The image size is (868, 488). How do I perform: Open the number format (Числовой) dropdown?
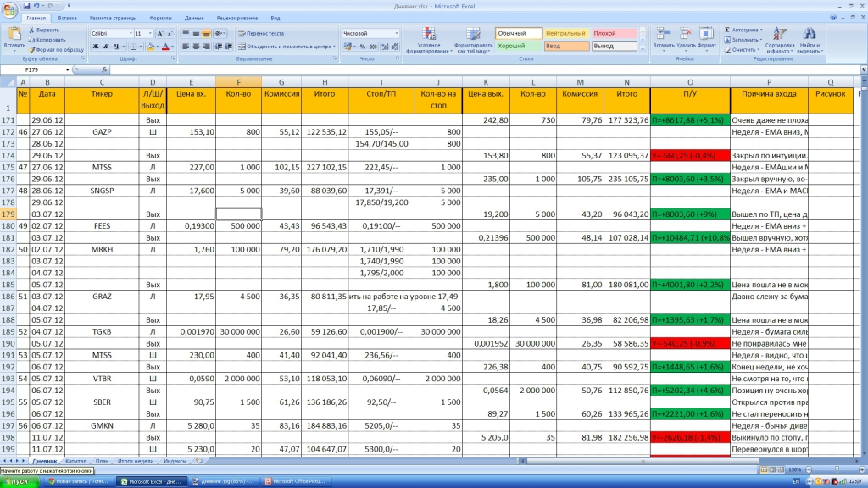tap(396, 33)
